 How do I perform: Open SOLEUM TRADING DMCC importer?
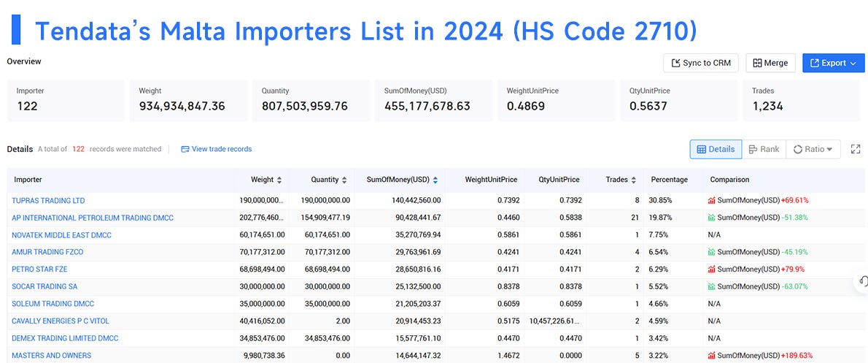[53, 304]
